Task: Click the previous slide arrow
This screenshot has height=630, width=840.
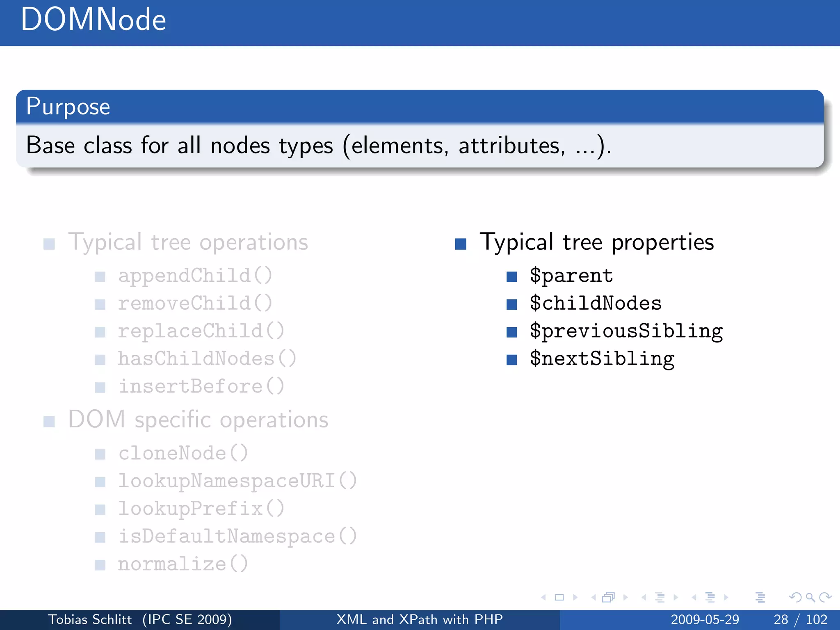Action: 544,598
